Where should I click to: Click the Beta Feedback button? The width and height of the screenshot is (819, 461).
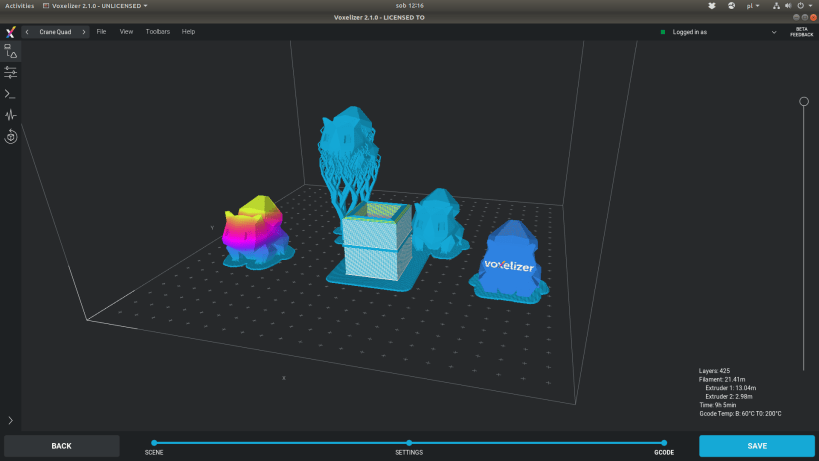tap(801, 32)
